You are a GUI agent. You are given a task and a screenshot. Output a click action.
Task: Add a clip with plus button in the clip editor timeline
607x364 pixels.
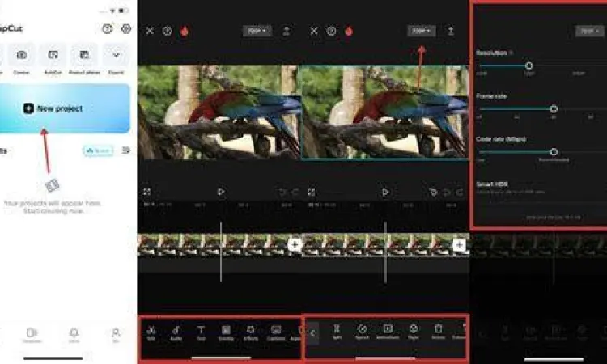click(x=459, y=245)
